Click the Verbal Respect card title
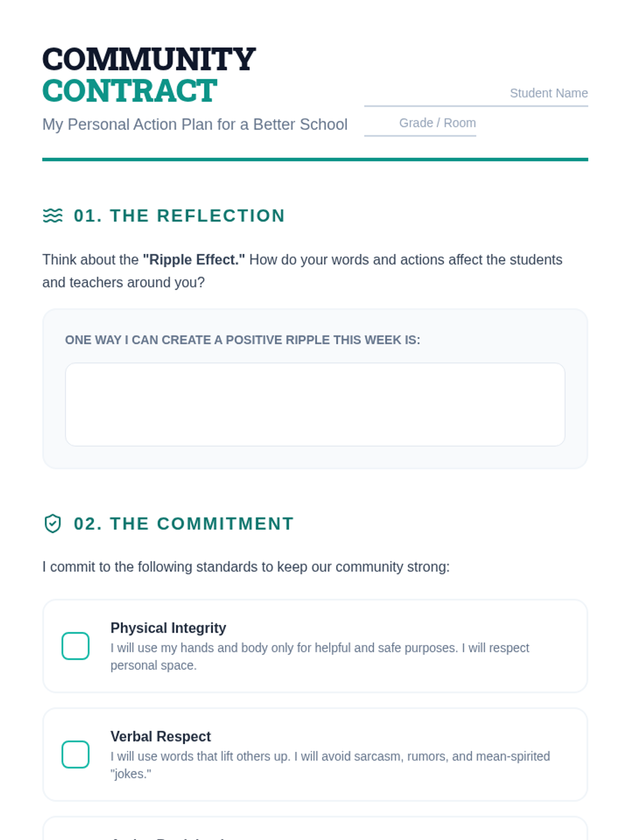Screen dimensions: 630x840 (161, 737)
